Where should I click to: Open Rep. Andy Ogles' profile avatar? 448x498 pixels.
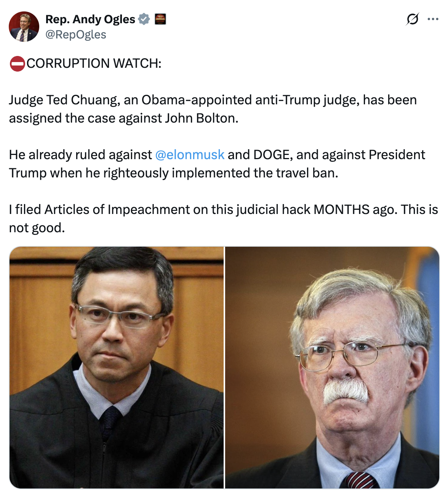24,26
